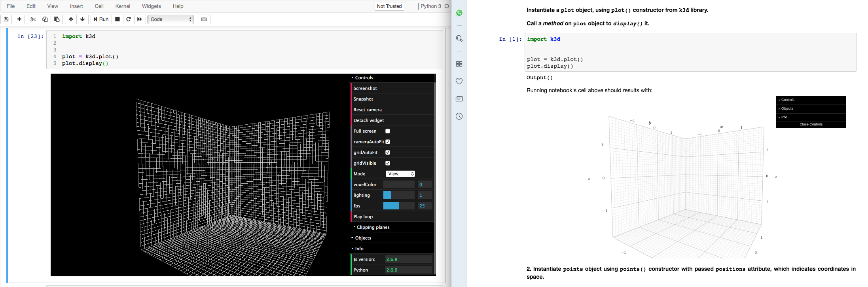Expand the Clipping planes section
This screenshot has height=287, width=868.
click(392, 227)
